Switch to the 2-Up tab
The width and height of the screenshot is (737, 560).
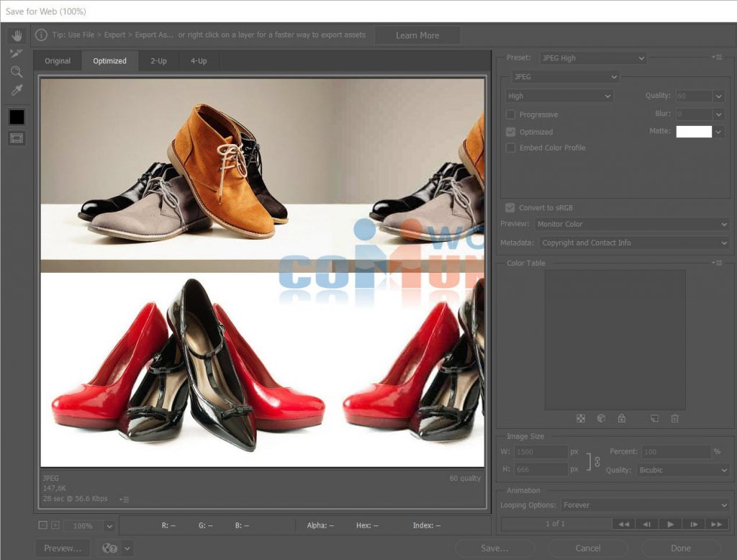[158, 61]
